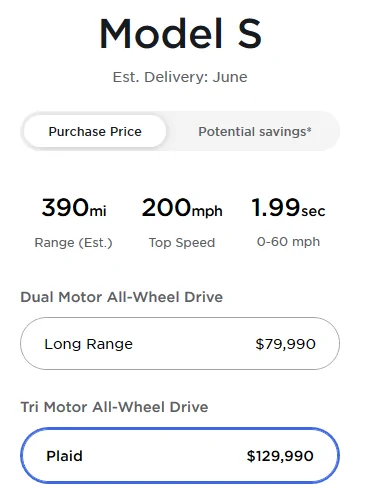
Task: Click the Top Speed label
Action: [182, 243]
